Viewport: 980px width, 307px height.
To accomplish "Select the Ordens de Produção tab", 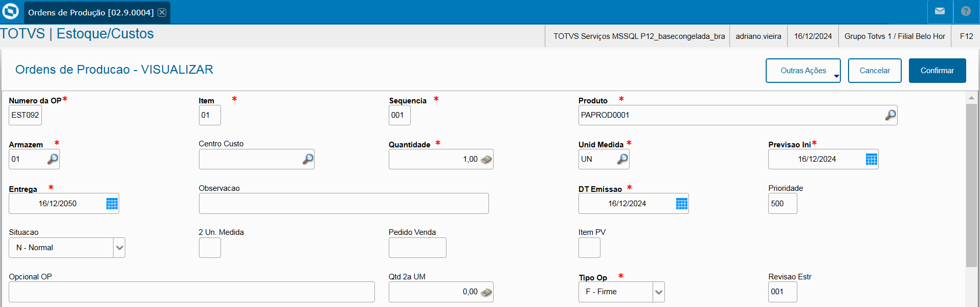I will 91,12.
